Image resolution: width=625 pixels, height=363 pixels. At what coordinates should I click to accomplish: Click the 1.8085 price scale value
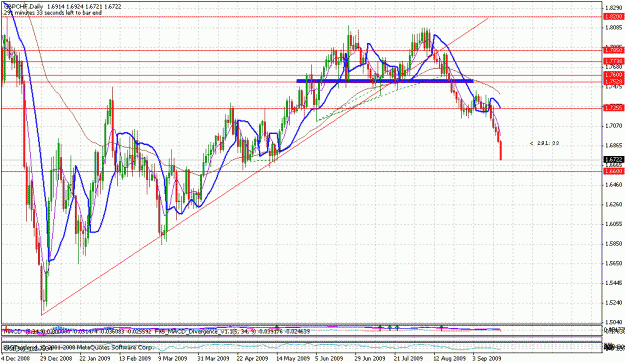(x=613, y=27)
